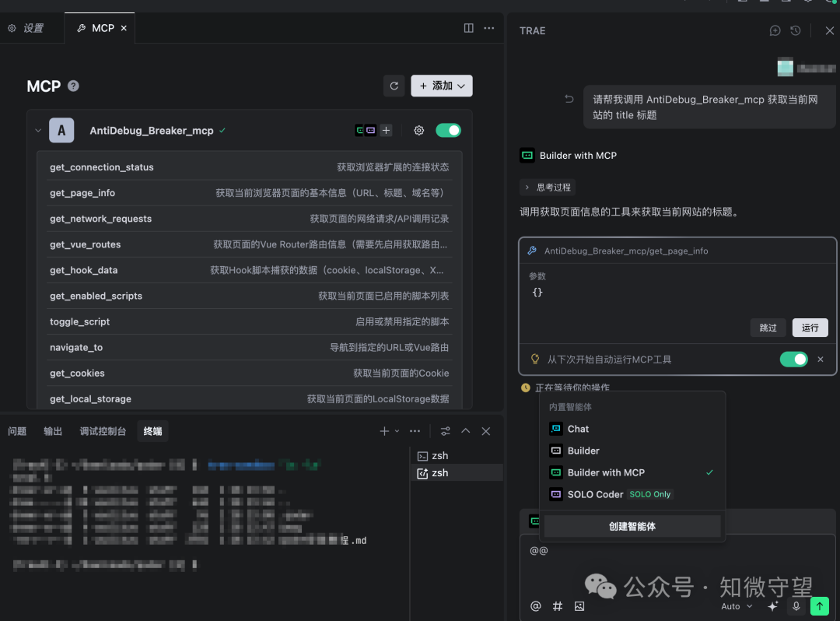The width and height of the screenshot is (840, 621).
Task: Disable the AntiDebug_Breaker_mcp server toggle
Action: [449, 130]
